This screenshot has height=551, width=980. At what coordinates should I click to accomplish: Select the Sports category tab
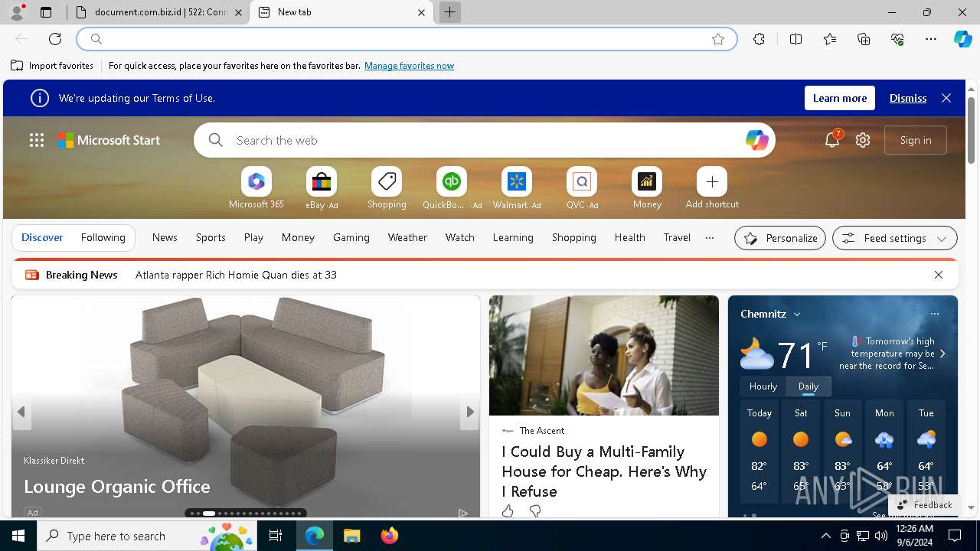(x=211, y=237)
